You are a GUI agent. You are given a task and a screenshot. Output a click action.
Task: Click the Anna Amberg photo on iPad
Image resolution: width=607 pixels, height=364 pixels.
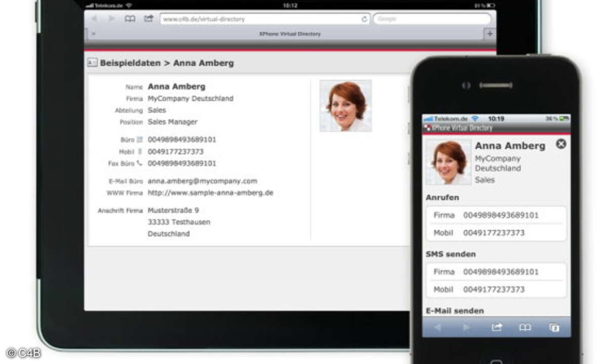pos(345,106)
